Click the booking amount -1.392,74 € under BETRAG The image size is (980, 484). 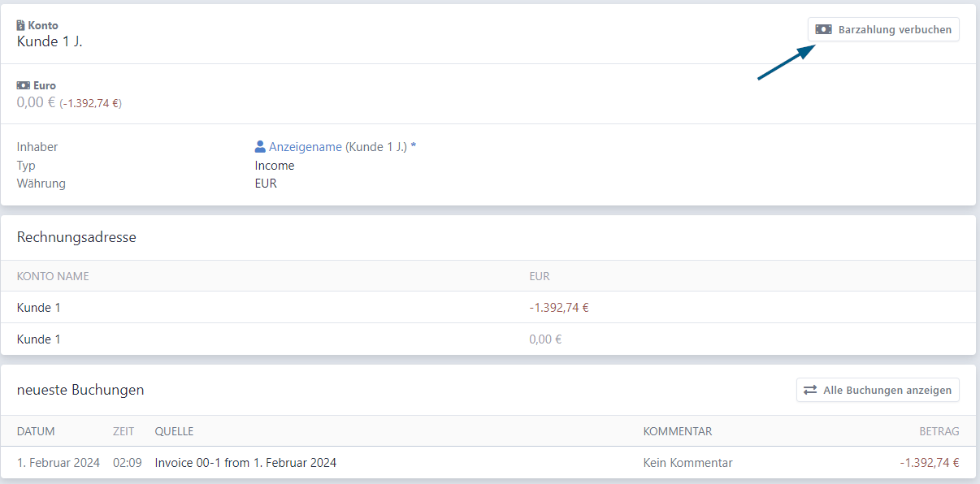point(930,463)
